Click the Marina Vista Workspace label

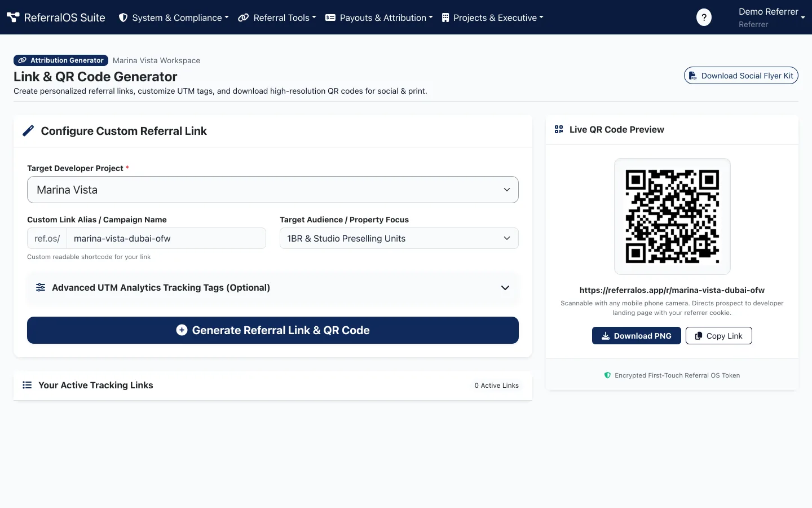point(156,60)
